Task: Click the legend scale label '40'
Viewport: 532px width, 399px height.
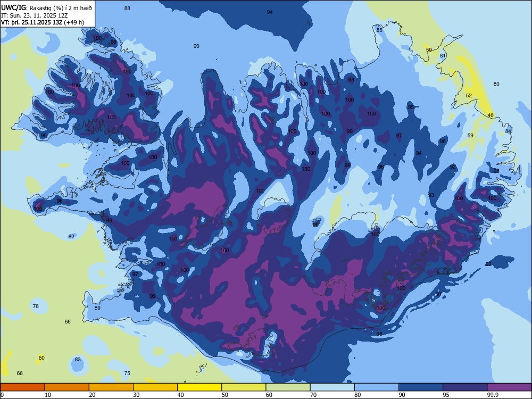Action: 180,395
